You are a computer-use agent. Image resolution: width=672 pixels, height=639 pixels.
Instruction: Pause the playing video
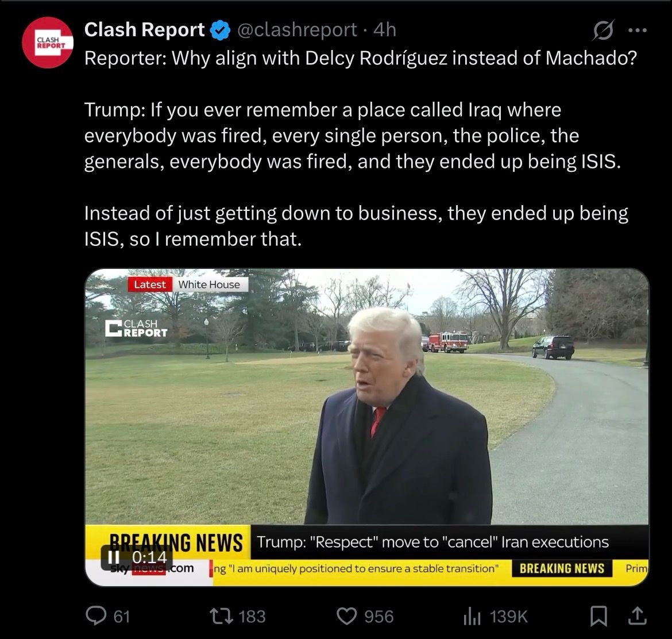114,557
